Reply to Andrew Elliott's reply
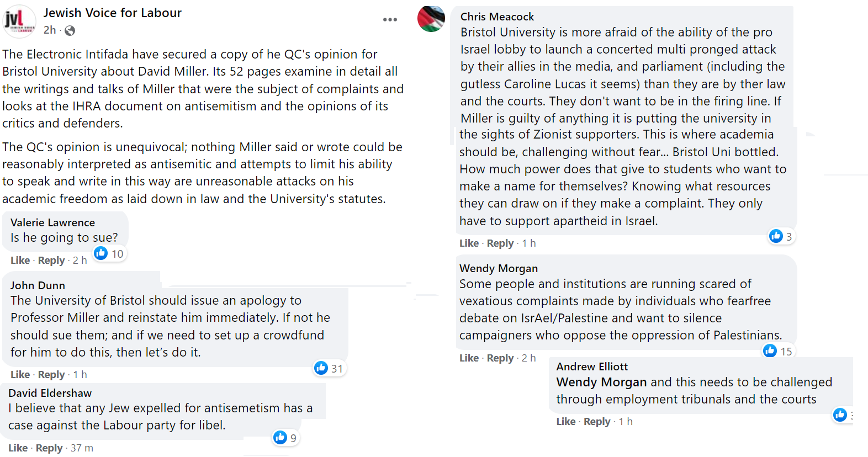 pyautogui.click(x=597, y=422)
